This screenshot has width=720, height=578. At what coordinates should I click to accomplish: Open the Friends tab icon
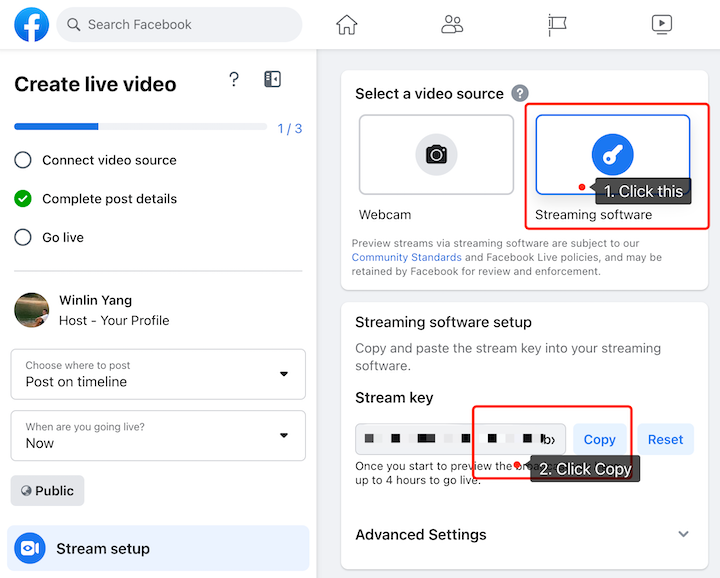coord(452,24)
